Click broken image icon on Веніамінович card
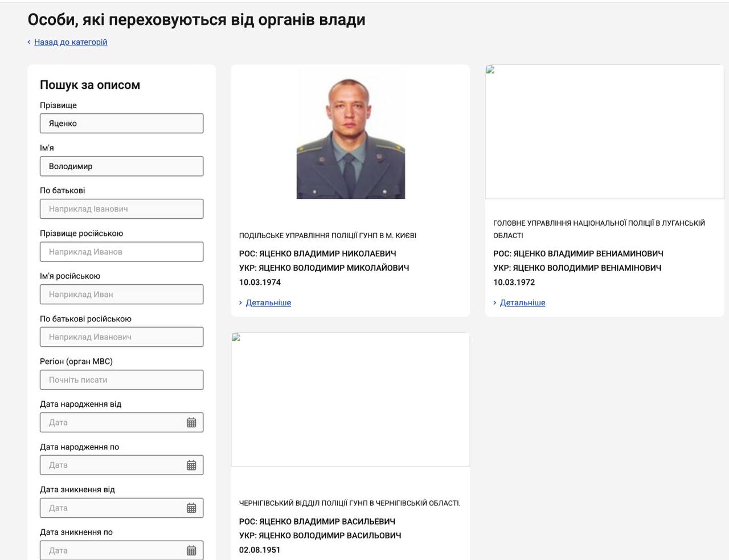 (x=490, y=70)
